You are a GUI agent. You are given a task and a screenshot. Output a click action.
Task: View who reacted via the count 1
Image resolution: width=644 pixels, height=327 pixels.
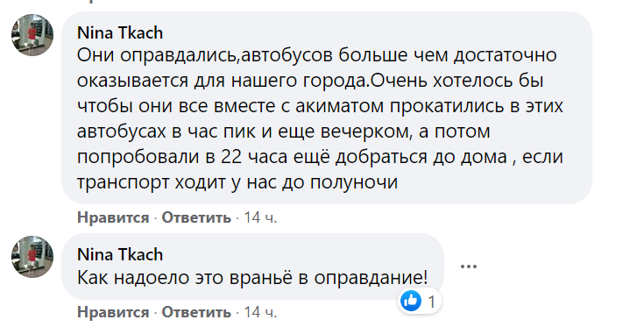point(432,302)
